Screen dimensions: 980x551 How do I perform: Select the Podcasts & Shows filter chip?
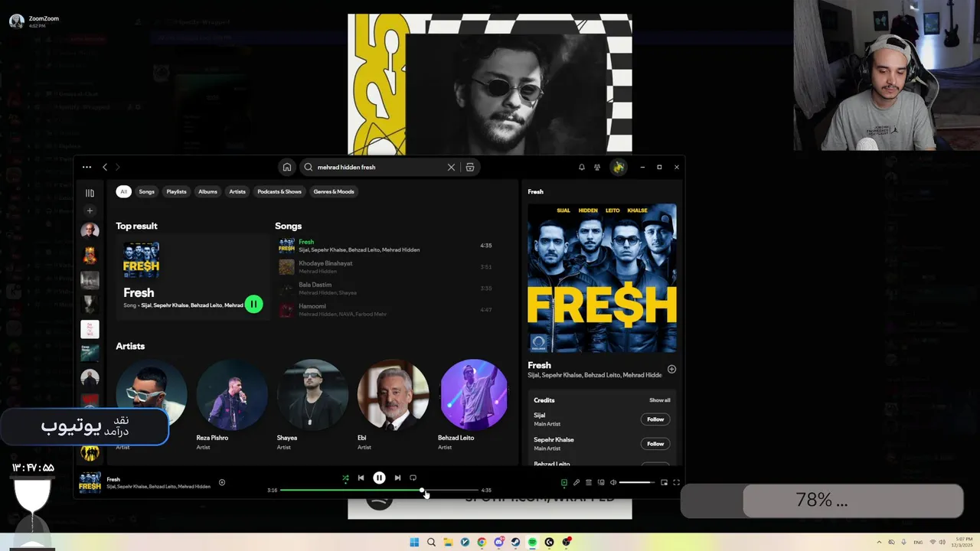pos(279,191)
